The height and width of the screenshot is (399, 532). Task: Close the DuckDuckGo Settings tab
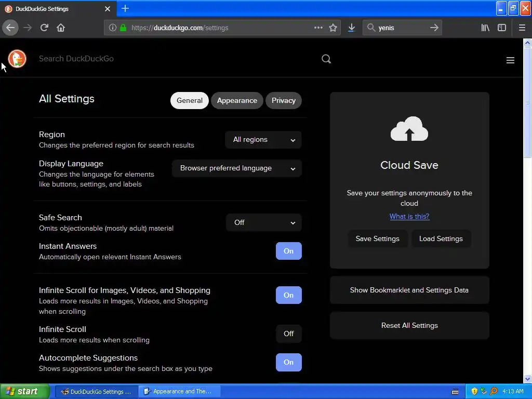coord(108,9)
